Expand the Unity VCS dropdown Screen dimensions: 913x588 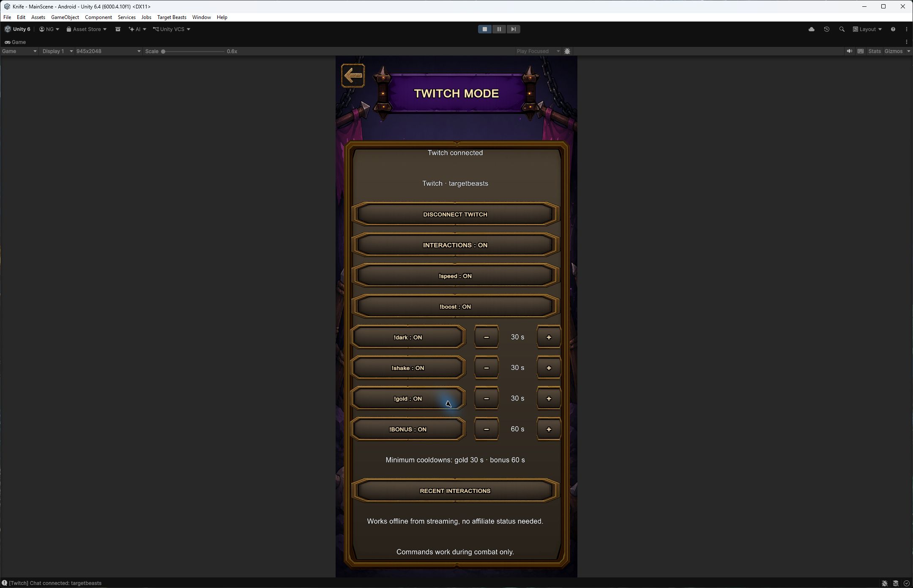(x=171, y=29)
